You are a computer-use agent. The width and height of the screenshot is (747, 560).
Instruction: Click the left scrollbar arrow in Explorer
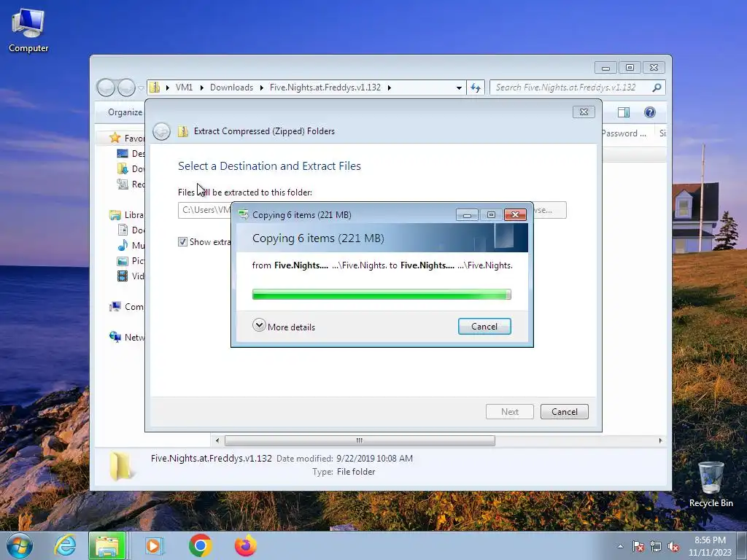point(217,440)
